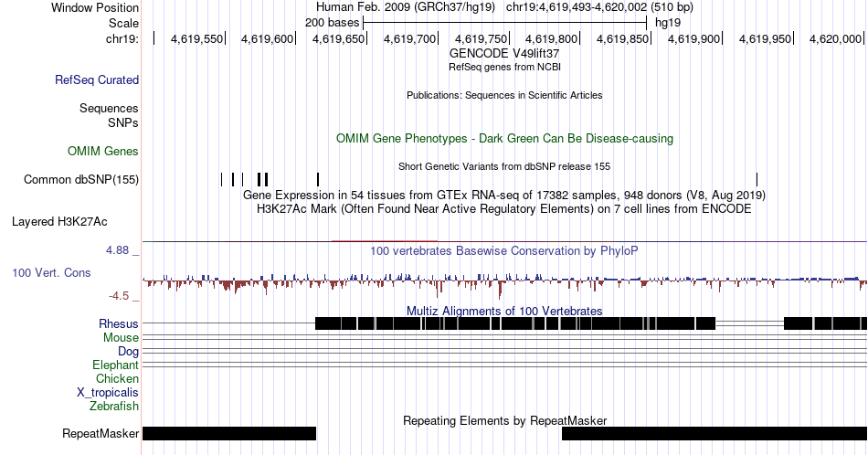The image size is (868, 455).
Task: Click the RefSeq genes from NCBI title
Action: coord(504,67)
